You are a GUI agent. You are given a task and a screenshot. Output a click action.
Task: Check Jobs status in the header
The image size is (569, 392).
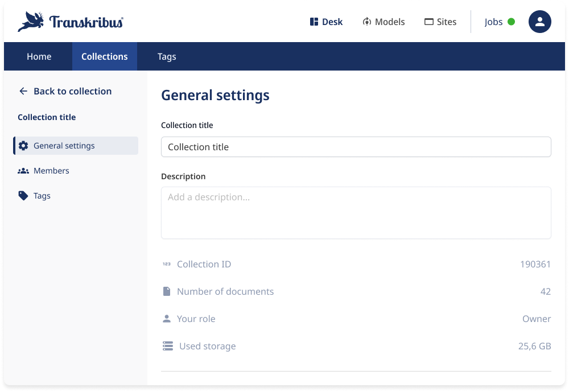(x=493, y=22)
